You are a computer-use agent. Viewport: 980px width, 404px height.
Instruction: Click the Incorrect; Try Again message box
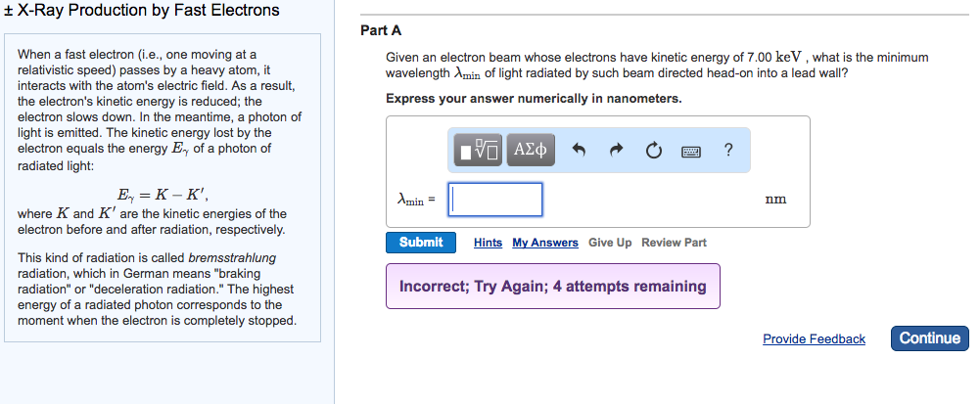552,287
